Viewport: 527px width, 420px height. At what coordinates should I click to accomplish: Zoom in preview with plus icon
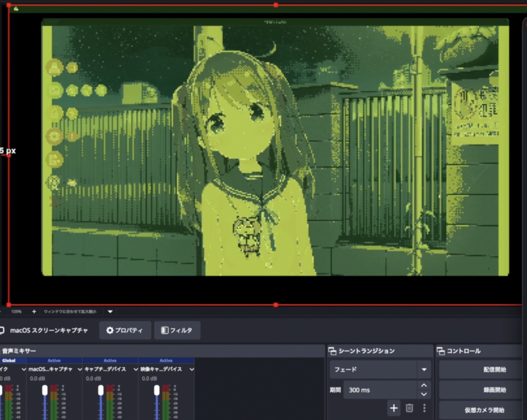[34, 312]
